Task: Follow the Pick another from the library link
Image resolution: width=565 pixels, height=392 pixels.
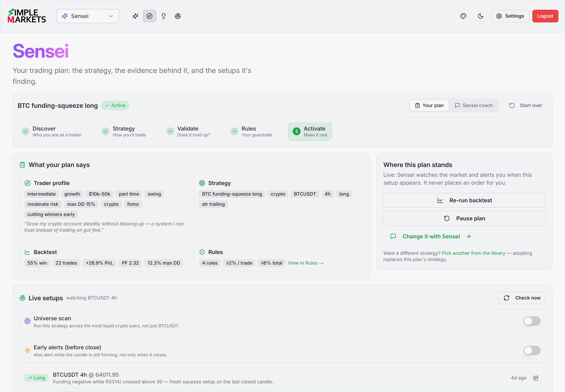Action: point(474,253)
